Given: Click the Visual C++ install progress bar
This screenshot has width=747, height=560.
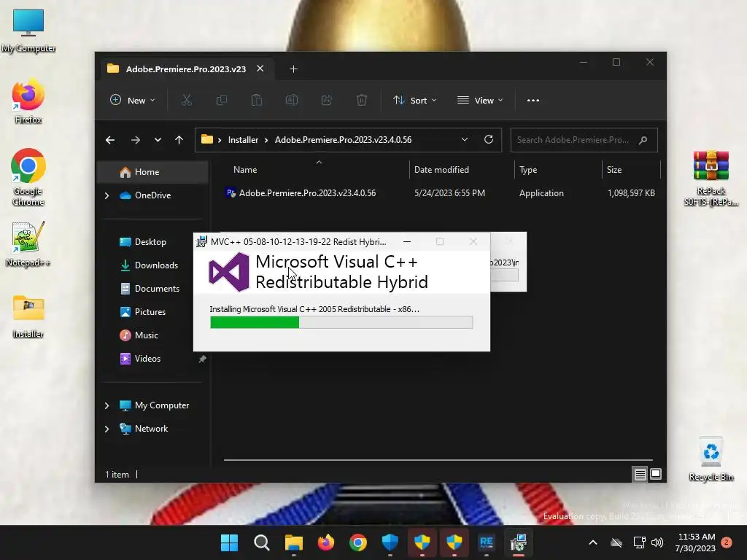Looking at the screenshot, I should 341,322.
